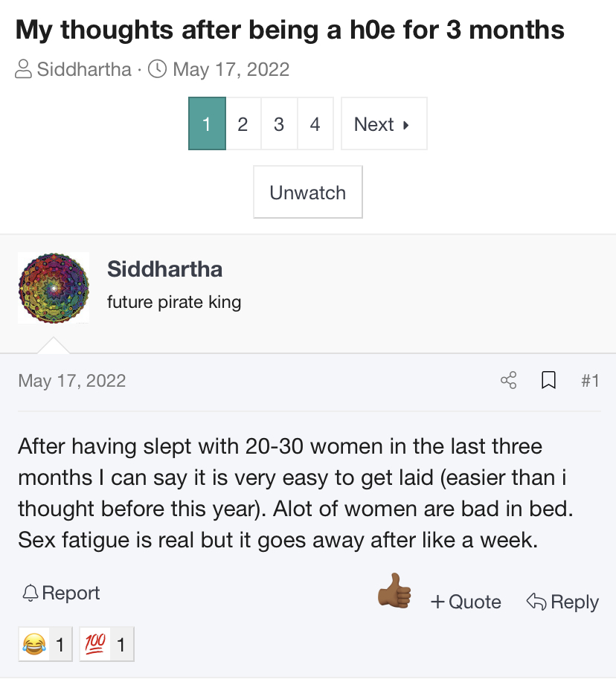Open post permalink #1

[590, 381]
